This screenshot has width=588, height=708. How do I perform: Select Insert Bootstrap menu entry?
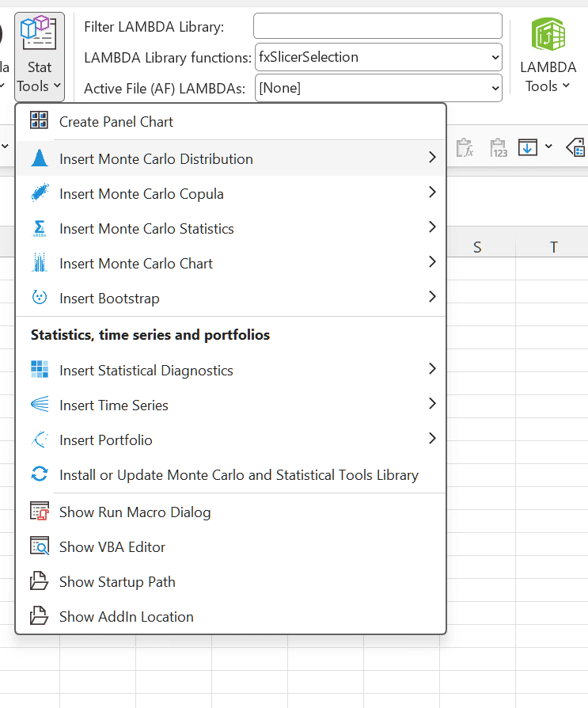(x=230, y=298)
